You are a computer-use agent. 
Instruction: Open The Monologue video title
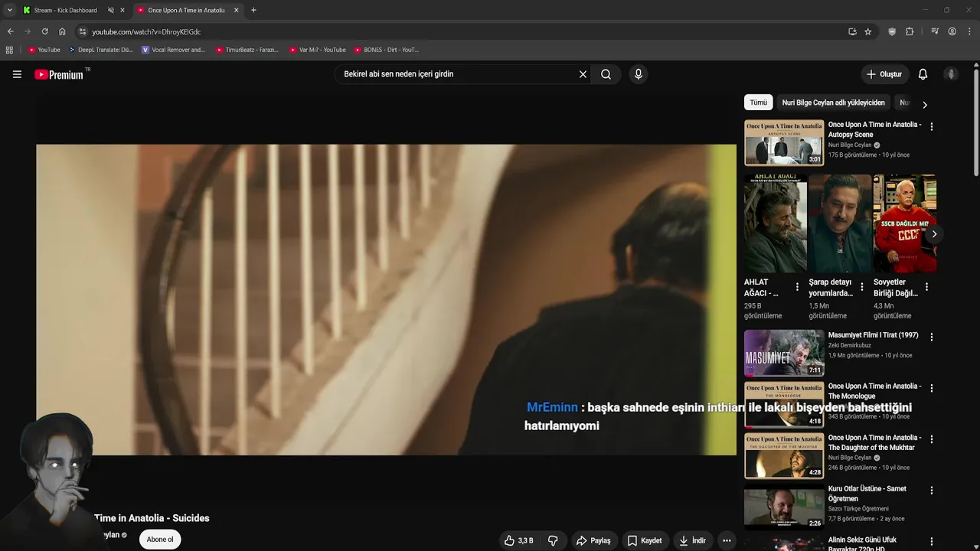[874, 391]
